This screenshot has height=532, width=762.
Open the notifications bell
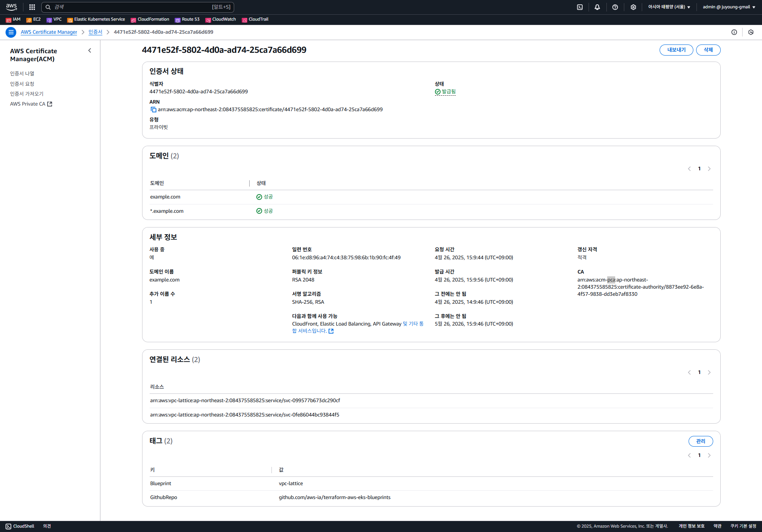597,7
